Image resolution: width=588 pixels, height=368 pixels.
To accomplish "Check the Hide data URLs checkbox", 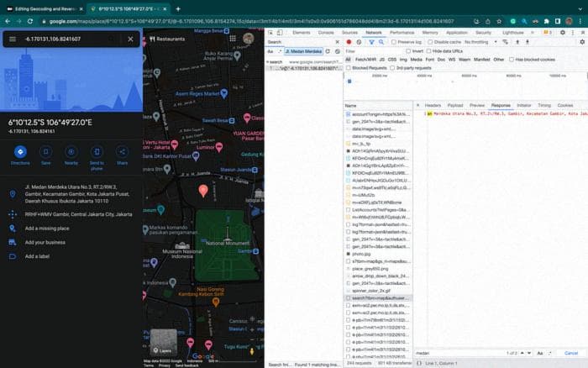I will coord(428,51).
